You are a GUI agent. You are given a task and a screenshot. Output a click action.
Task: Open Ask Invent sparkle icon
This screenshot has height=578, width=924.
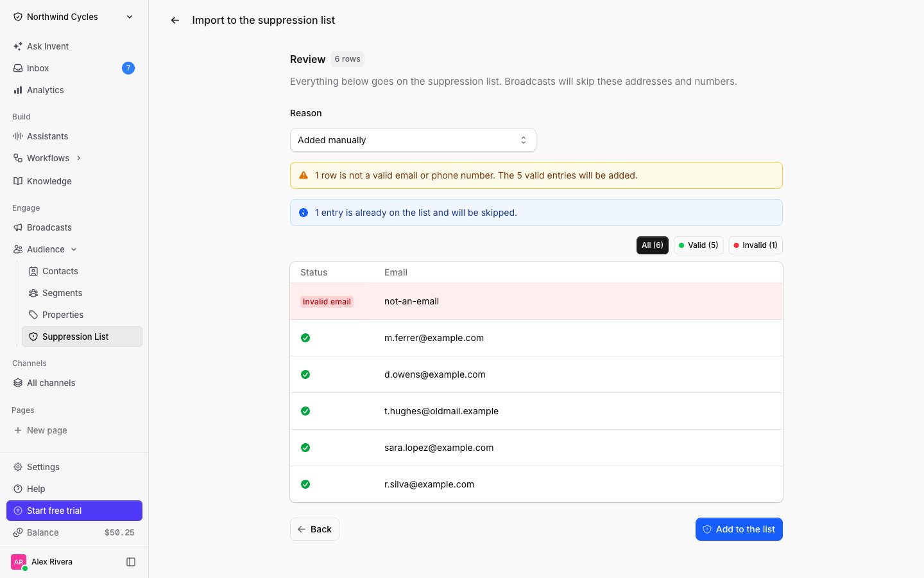[18, 46]
